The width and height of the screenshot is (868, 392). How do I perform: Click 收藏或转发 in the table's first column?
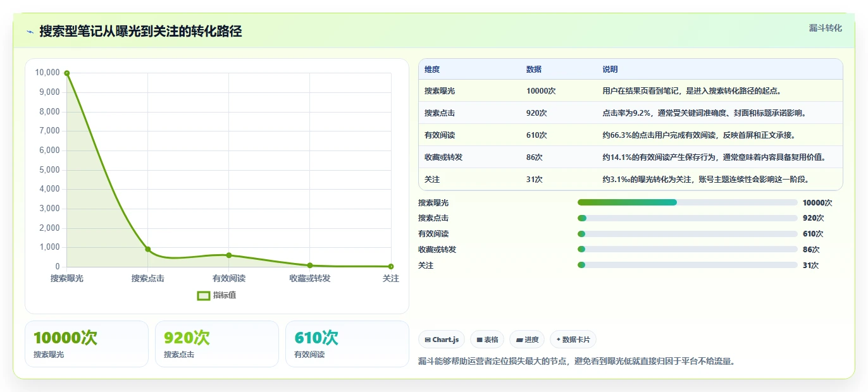click(443, 157)
